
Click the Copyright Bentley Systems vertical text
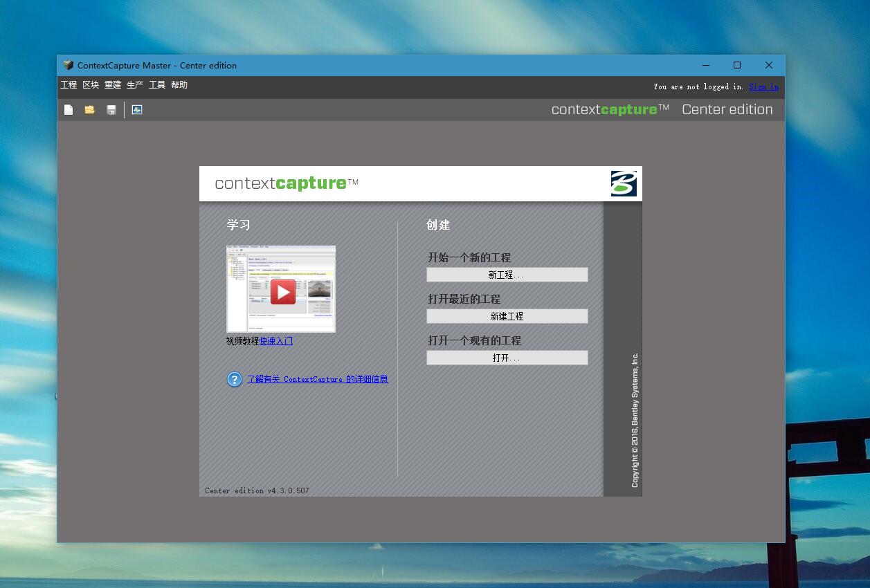click(635, 420)
